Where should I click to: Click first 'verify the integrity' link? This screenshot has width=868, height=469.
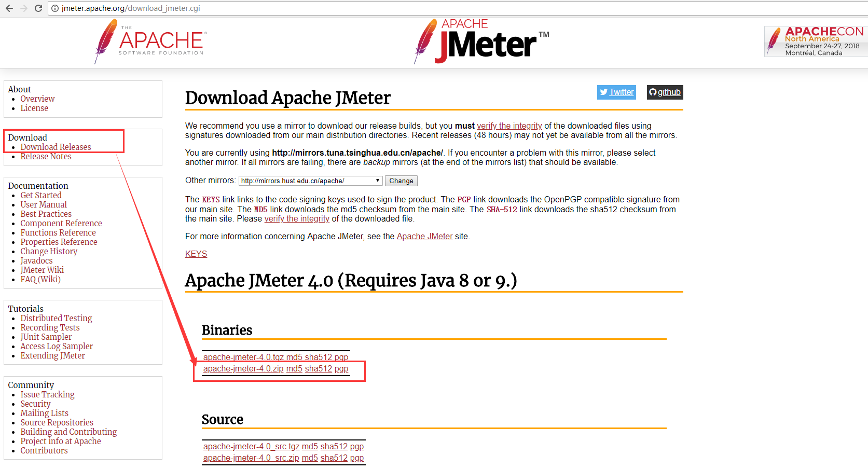(509, 126)
